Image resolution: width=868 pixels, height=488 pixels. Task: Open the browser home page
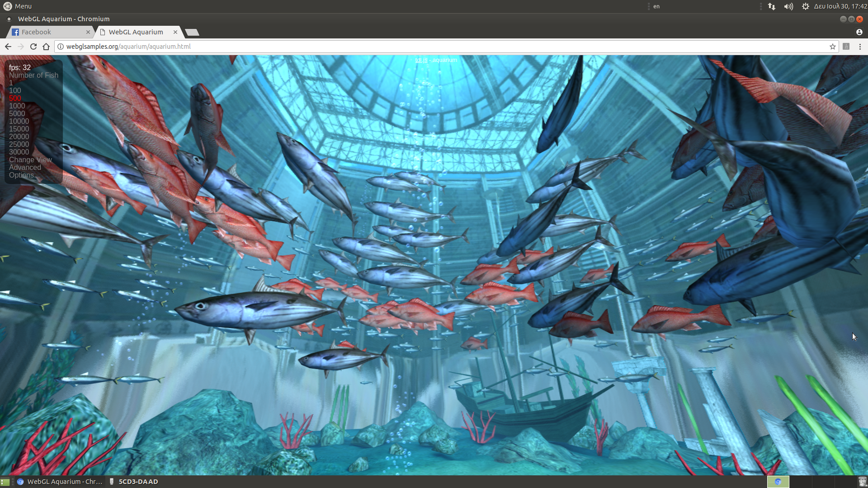click(x=46, y=47)
